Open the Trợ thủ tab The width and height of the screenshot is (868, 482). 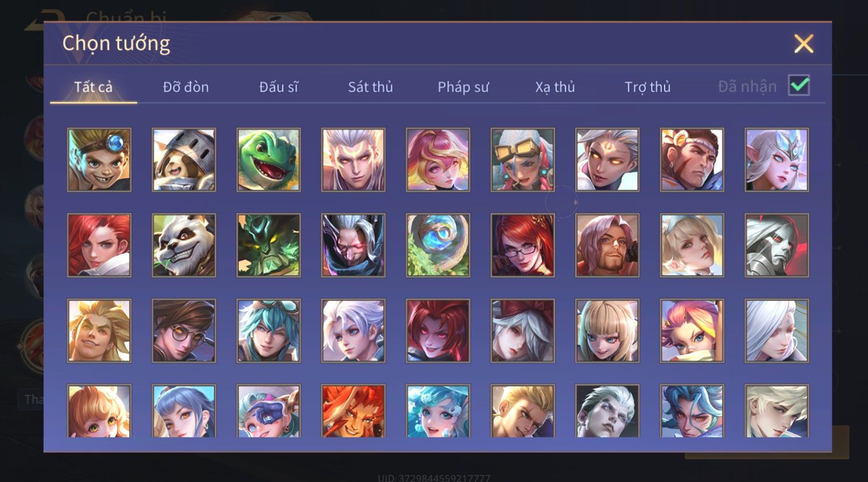pos(647,87)
